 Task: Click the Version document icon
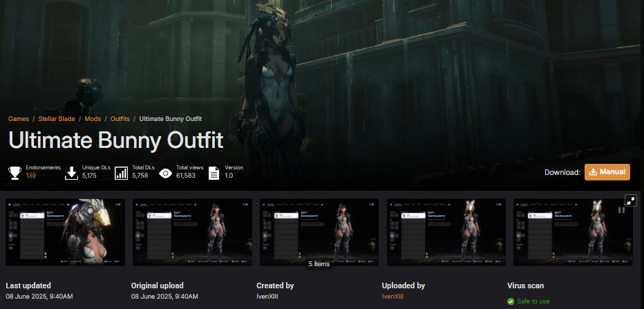(x=214, y=173)
